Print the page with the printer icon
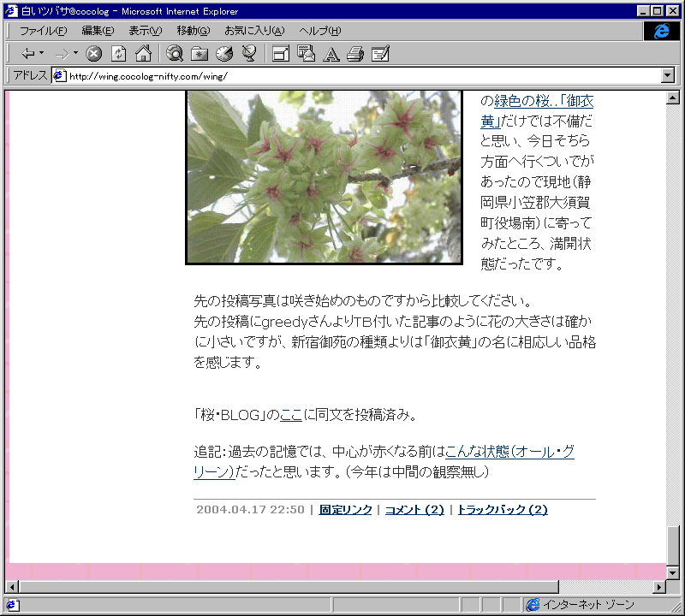The height and width of the screenshot is (616, 685). (355, 54)
